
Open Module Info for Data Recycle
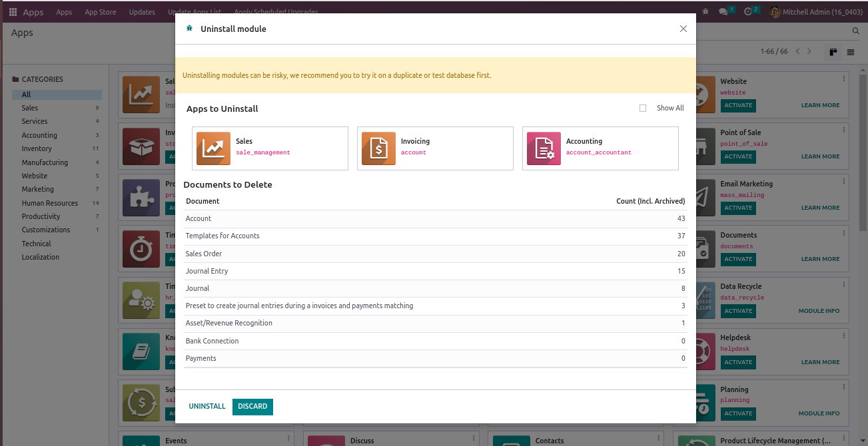tap(819, 311)
